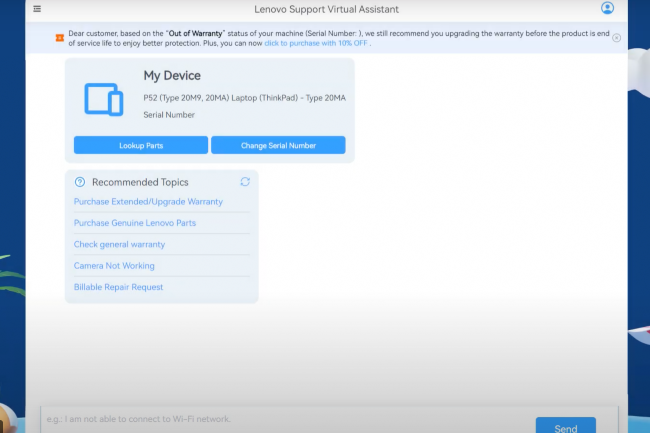This screenshot has width=650, height=433.
Task: Dismiss the out-of-warranty banner with X
Action: [616, 38]
